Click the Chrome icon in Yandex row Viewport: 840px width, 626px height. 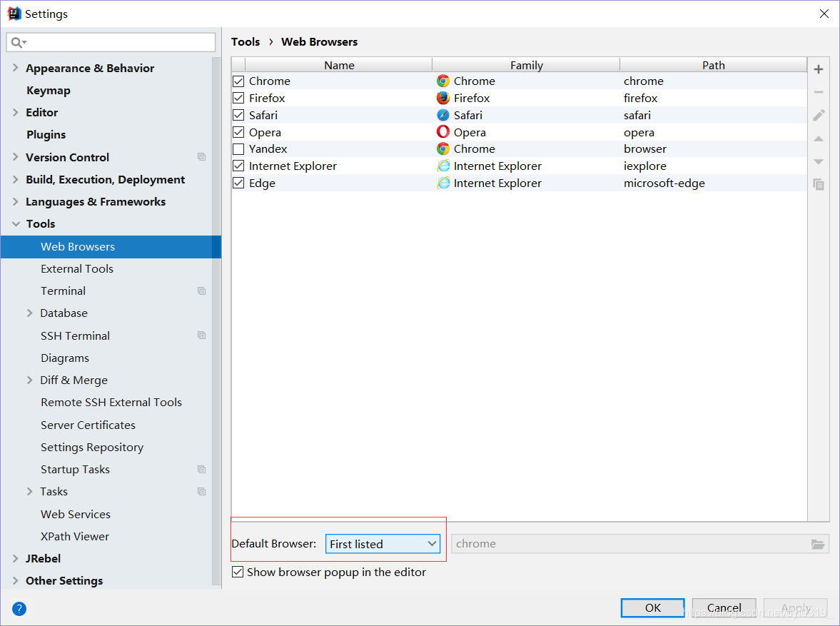443,149
